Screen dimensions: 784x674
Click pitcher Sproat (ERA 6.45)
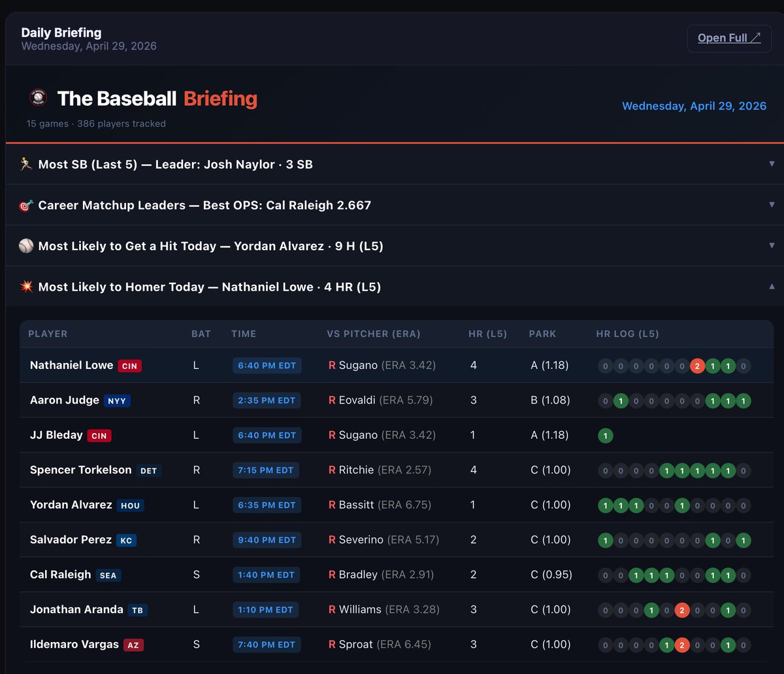coord(380,645)
